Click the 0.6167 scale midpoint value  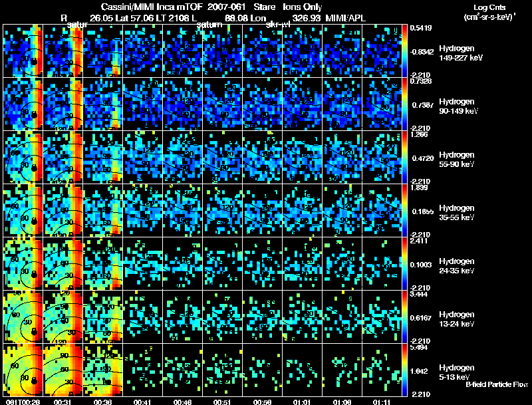point(421,318)
